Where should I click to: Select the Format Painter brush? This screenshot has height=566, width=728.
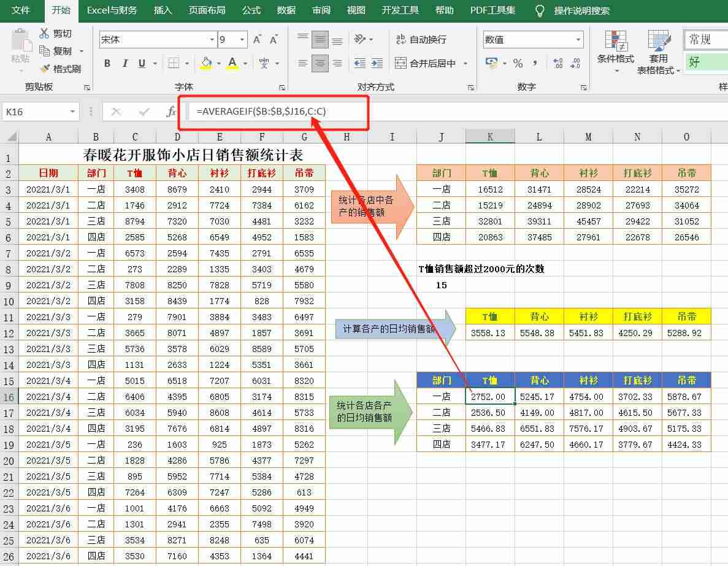tap(45, 69)
